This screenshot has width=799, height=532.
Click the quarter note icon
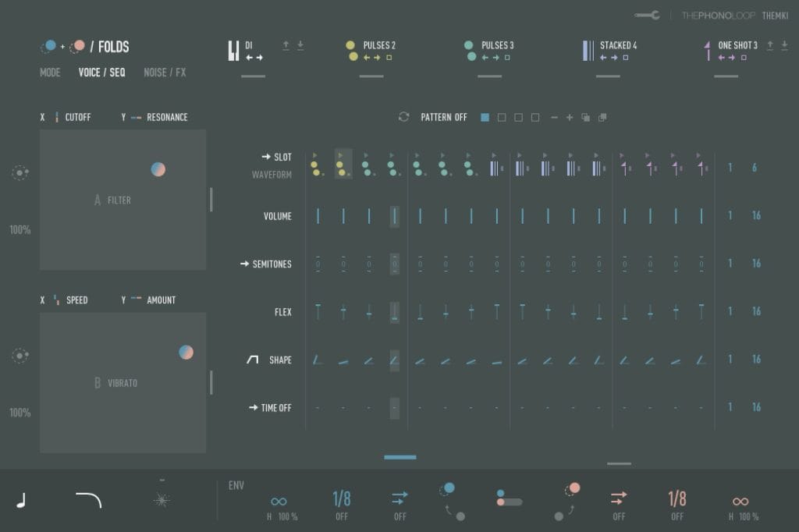[22, 501]
